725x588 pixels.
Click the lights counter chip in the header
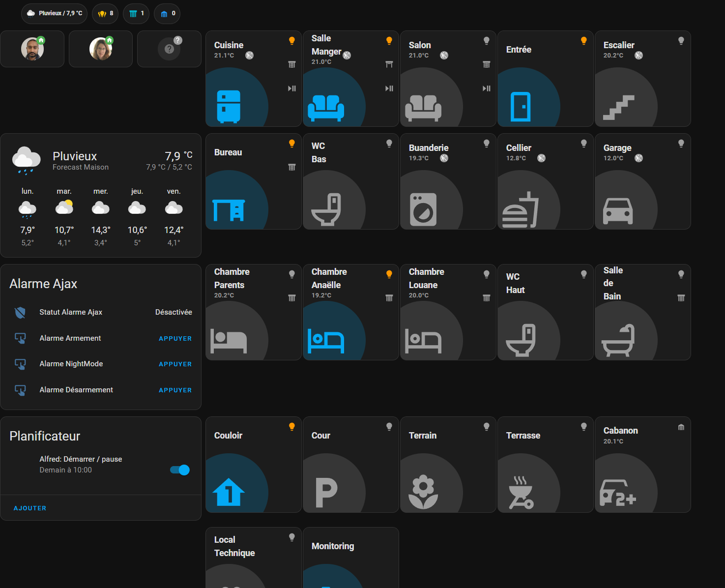pyautogui.click(x=105, y=14)
